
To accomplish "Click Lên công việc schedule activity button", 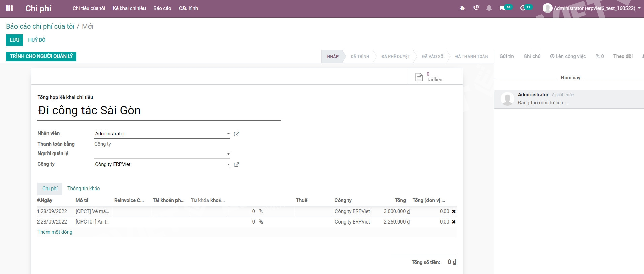I will 568,56.
